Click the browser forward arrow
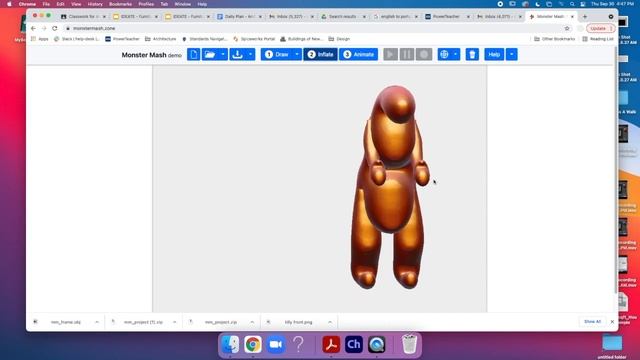 click(x=44, y=28)
